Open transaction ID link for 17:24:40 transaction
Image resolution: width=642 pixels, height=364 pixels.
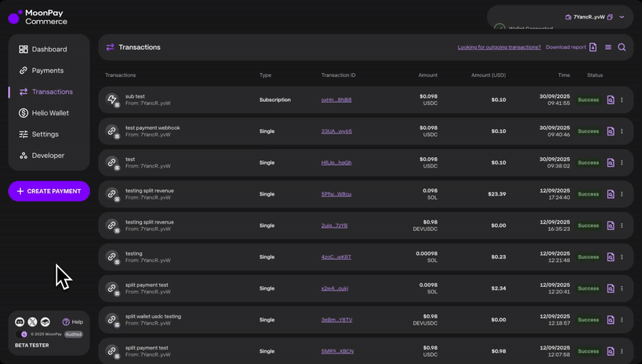tap(336, 194)
